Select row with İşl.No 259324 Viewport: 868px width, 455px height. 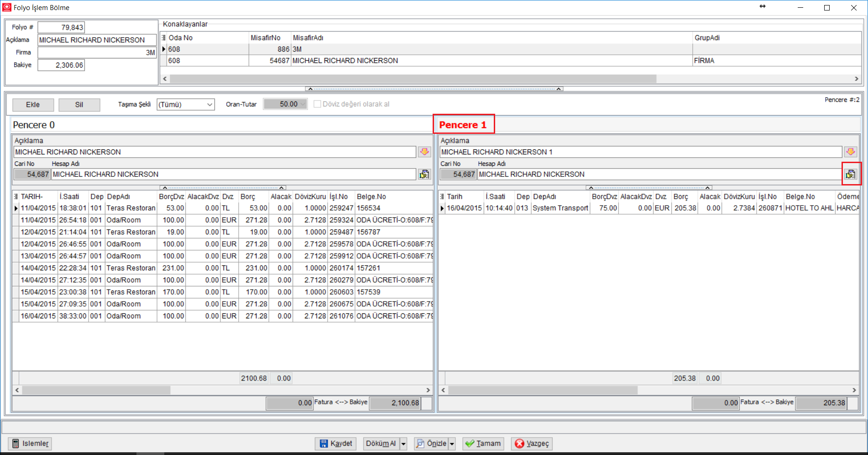point(223,220)
